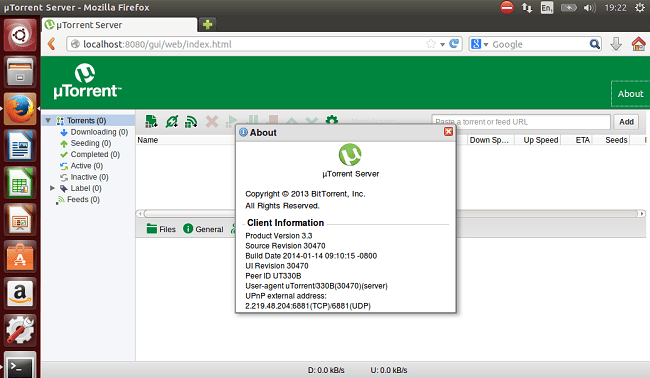The width and height of the screenshot is (650, 378).
Task: Select Inactive (0) category
Action: point(90,177)
